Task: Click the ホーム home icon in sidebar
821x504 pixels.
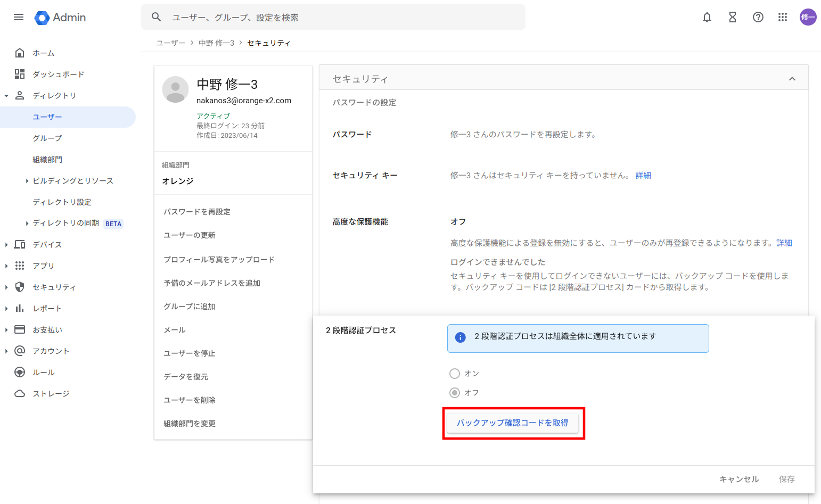Action: pos(20,53)
